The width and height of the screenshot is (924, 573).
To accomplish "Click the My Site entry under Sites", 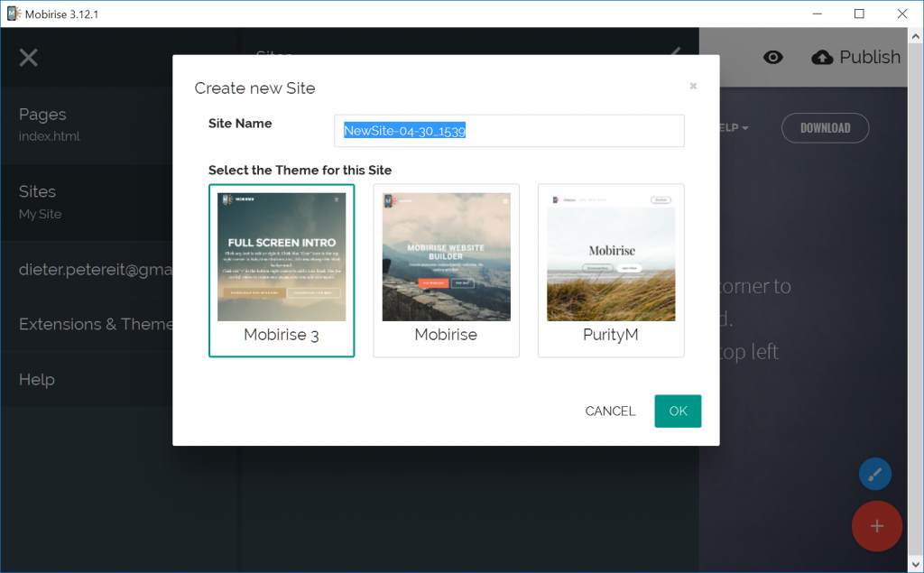I will tap(40, 214).
